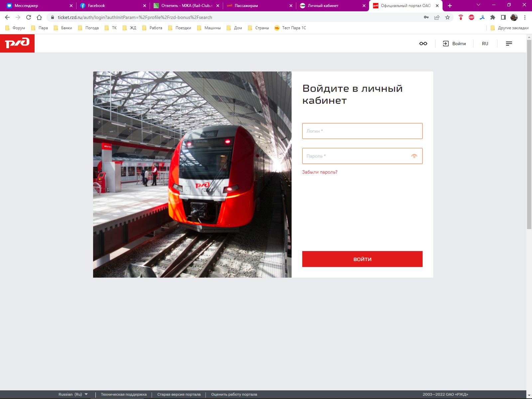This screenshot has height=399, width=532.
Task: Open the browser extensions puzzle icon
Action: [x=493, y=17]
